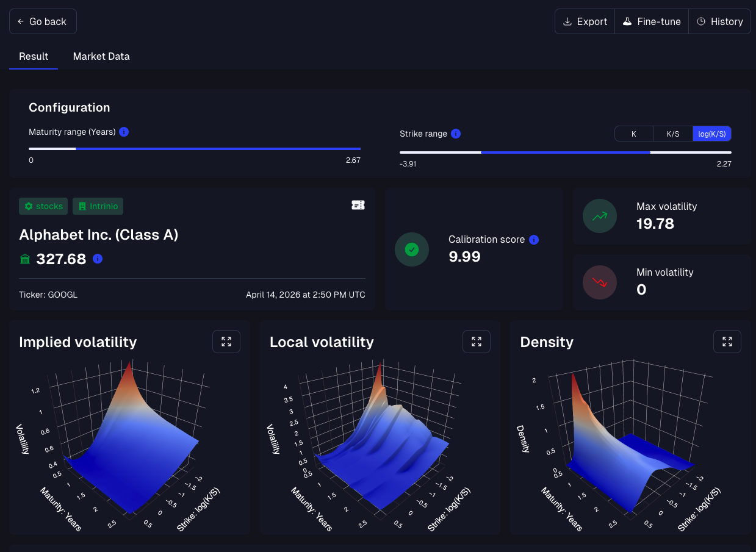Click the flask icon in Fine-tune
The image size is (756, 552).
click(627, 21)
